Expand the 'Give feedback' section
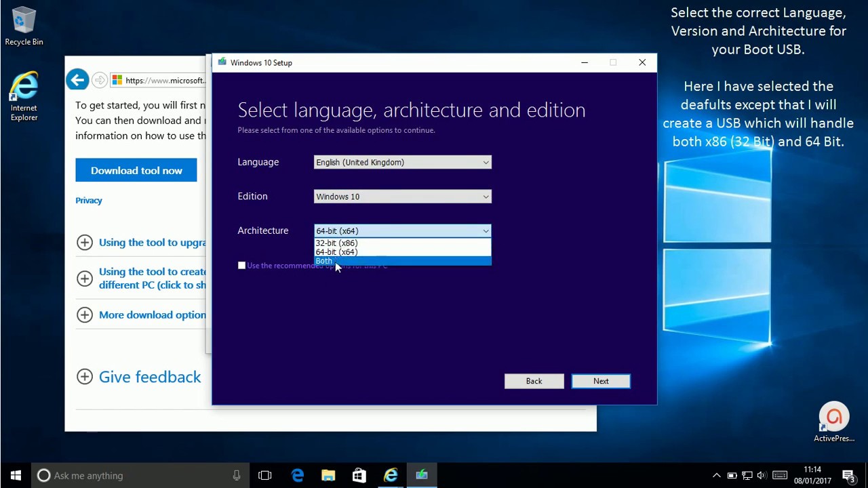Screen dimensions: 868x488 85,377
